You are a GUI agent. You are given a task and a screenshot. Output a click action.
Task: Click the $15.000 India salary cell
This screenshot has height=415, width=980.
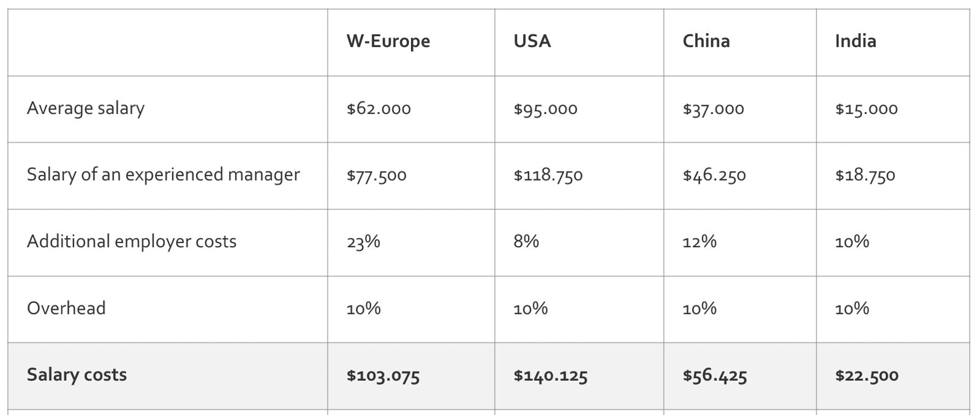tap(866, 109)
